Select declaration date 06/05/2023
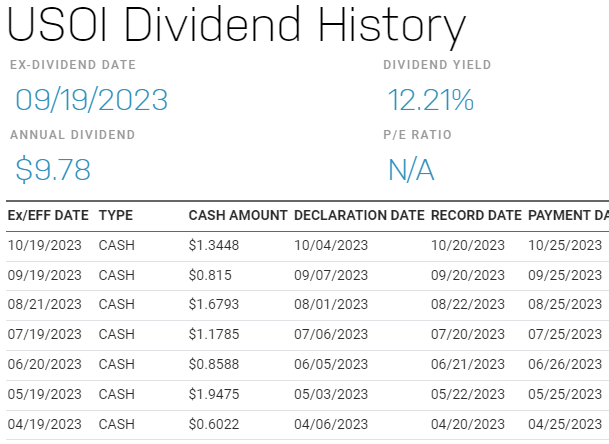Viewport: 609px width, 444px height. click(331, 364)
